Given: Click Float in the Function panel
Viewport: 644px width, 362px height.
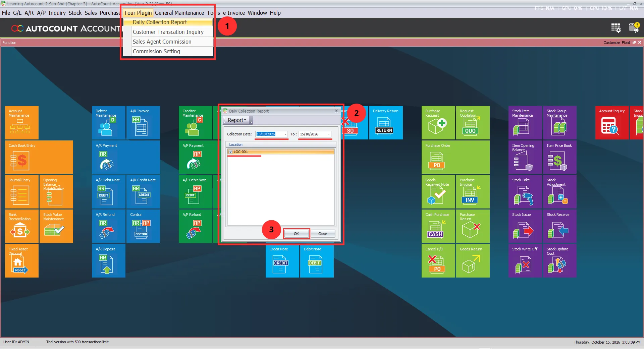Looking at the screenshot, I should pos(626,43).
